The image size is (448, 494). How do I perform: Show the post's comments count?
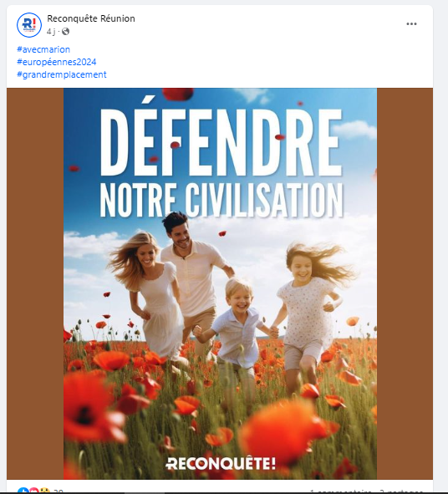coord(340,491)
